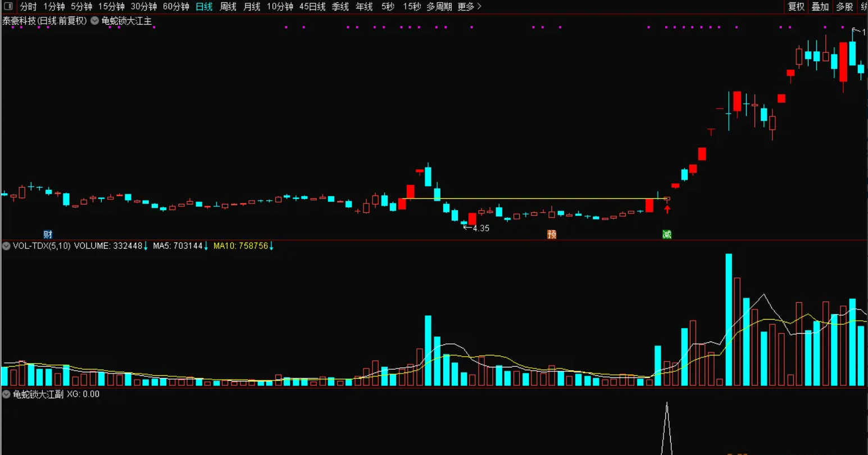Toggle 复权 price adjustment

[796, 7]
